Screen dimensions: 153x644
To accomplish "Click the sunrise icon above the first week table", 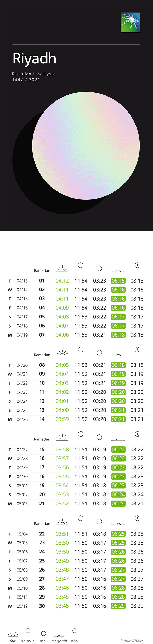I will [62, 269].
